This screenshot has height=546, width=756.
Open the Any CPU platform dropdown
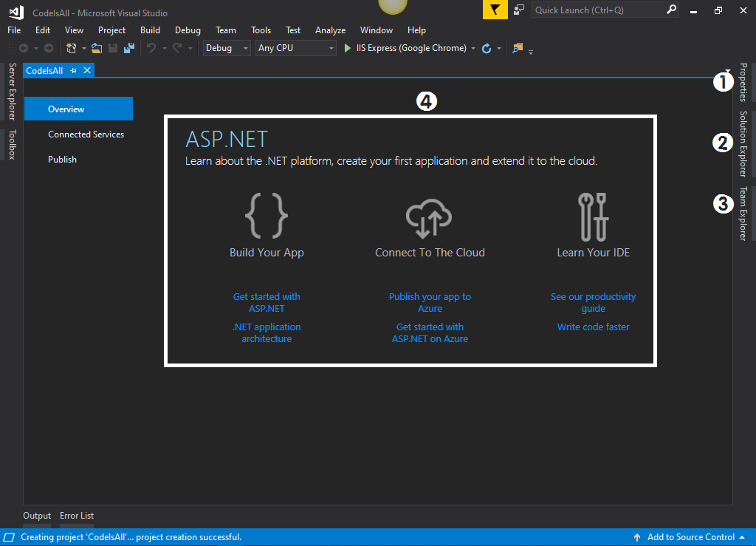pyautogui.click(x=295, y=48)
